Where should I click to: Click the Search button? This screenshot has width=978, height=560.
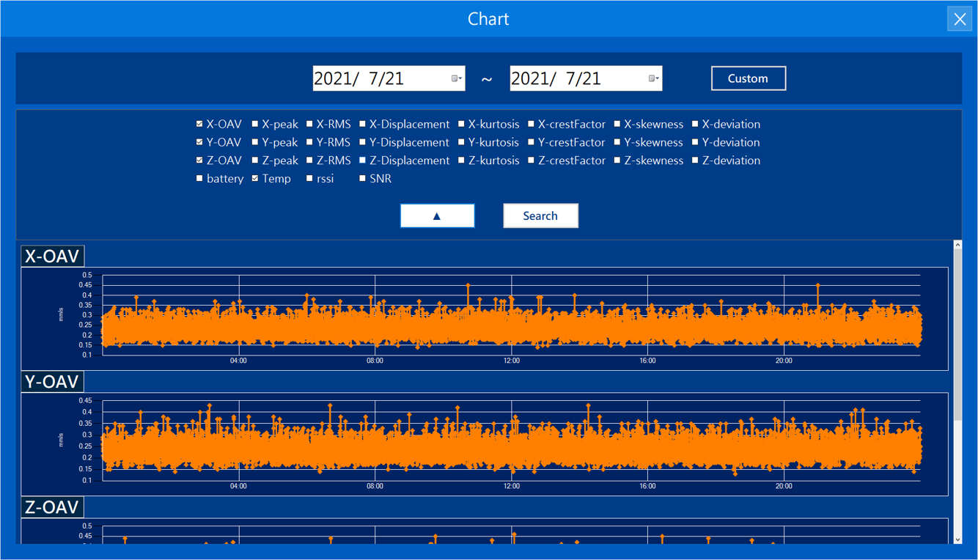click(540, 215)
